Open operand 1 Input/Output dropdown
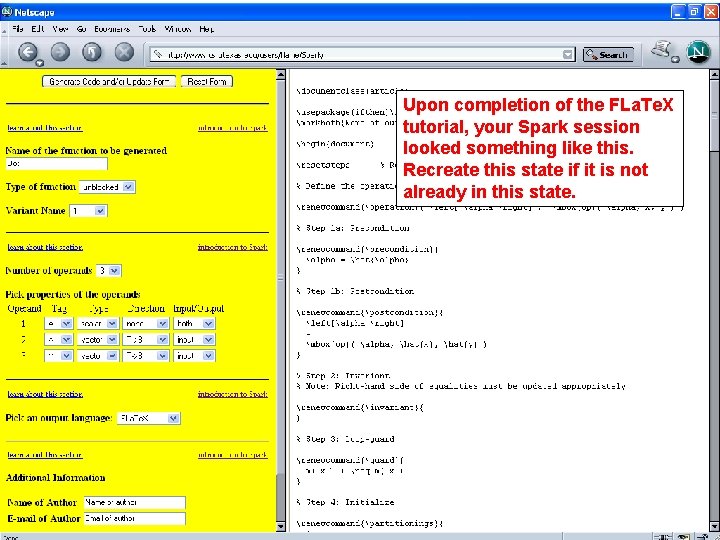 [x=194, y=323]
